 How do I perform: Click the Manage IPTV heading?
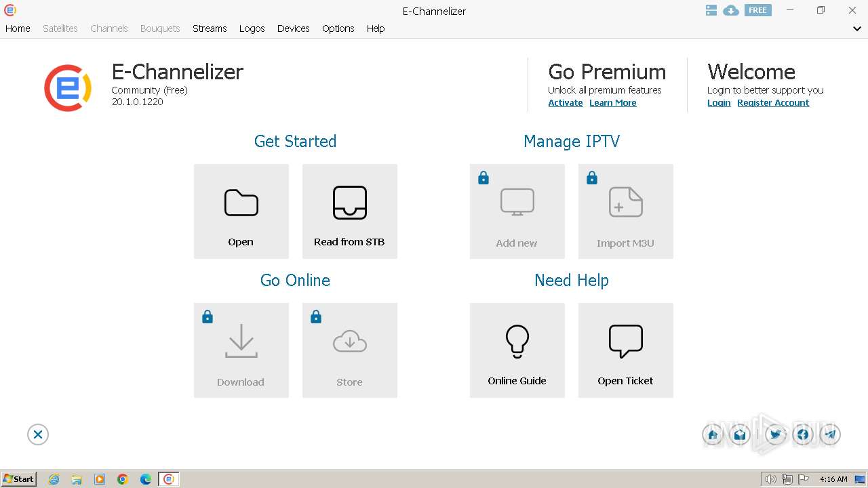(572, 141)
